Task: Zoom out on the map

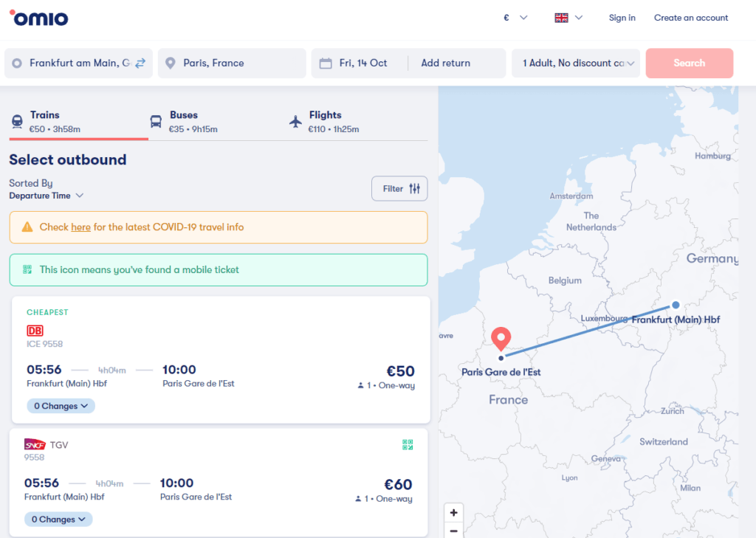Action: click(x=453, y=531)
